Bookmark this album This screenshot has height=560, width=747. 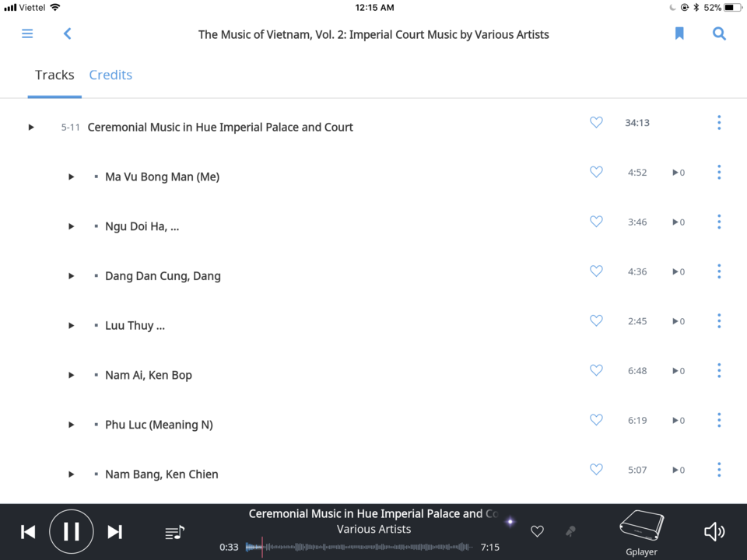679,33
